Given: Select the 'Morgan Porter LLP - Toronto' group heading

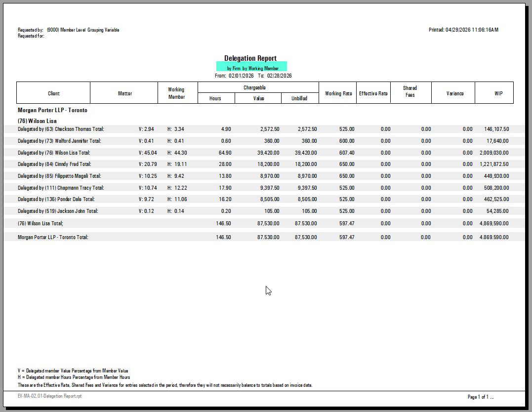Looking at the screenshot, I should [x=52, y=110].
